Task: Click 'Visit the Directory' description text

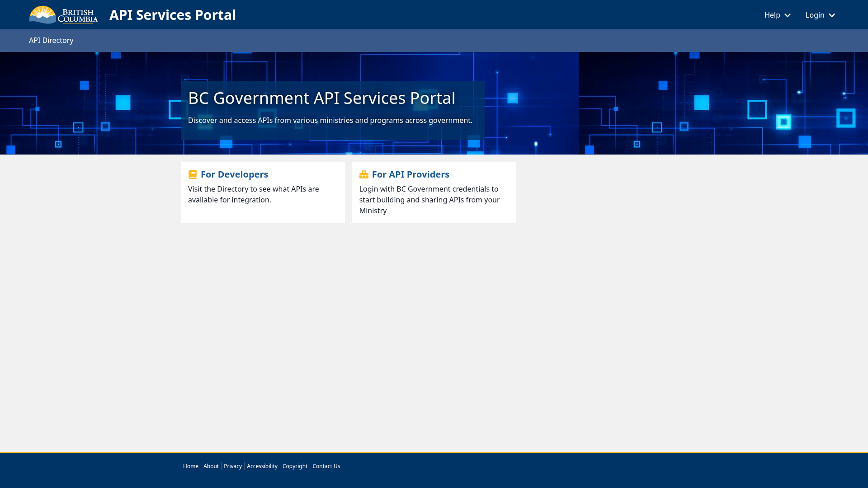Action: click(254, 194)
